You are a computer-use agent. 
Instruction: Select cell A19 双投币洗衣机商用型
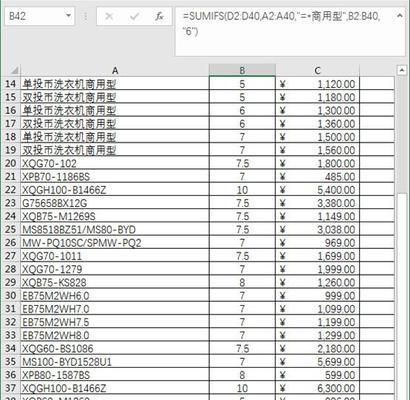pos(115,150)
